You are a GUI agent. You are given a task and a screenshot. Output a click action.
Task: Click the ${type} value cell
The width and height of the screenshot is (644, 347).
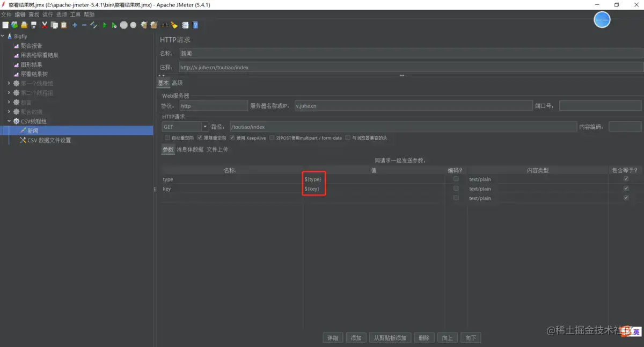[x=374, y=179]
